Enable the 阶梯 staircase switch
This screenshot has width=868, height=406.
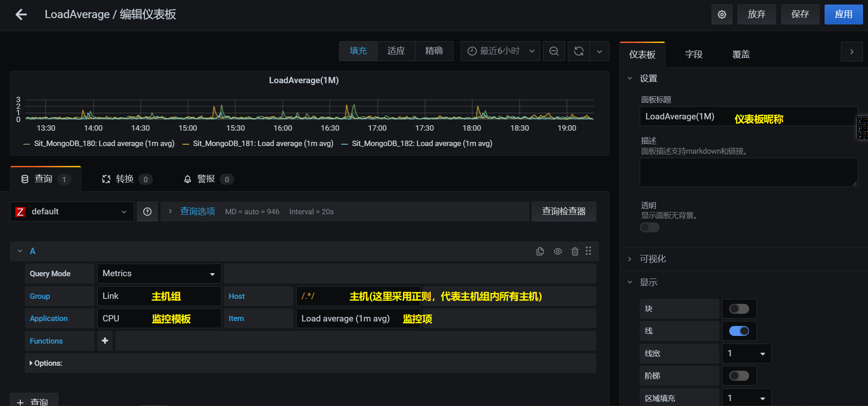739,376
